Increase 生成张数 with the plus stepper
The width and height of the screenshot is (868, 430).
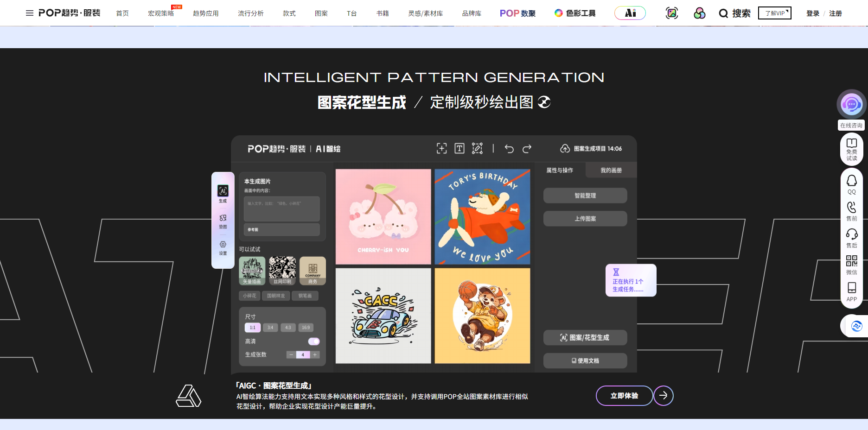pyautogui.click(x=315, y=354)
